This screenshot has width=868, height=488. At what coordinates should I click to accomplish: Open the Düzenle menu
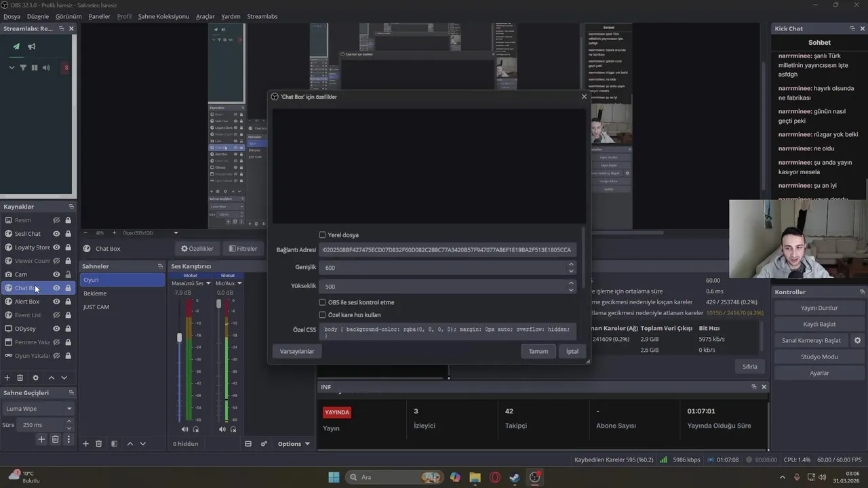[38, 16]
